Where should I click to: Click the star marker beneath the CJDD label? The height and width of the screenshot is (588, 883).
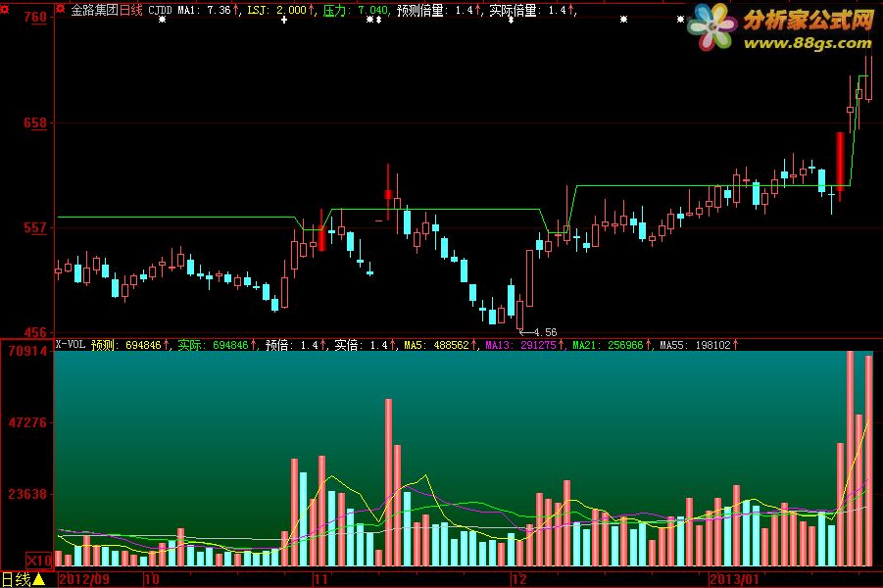162,20
